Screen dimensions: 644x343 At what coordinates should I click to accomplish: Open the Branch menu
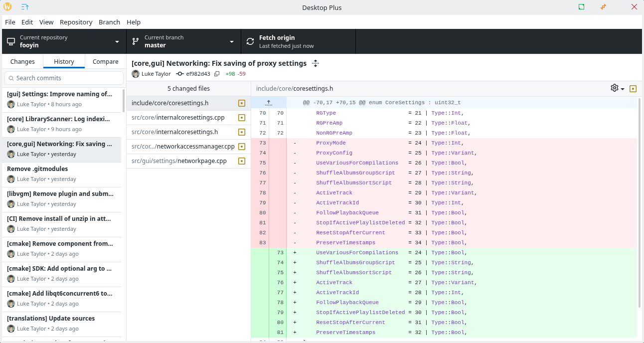pyautogui.click(x=109, y=22)
